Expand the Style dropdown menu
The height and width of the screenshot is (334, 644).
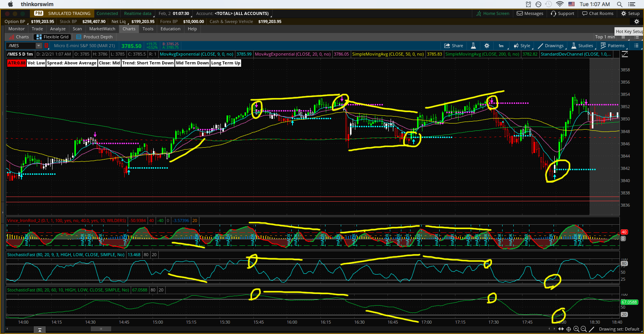[522, 46]
